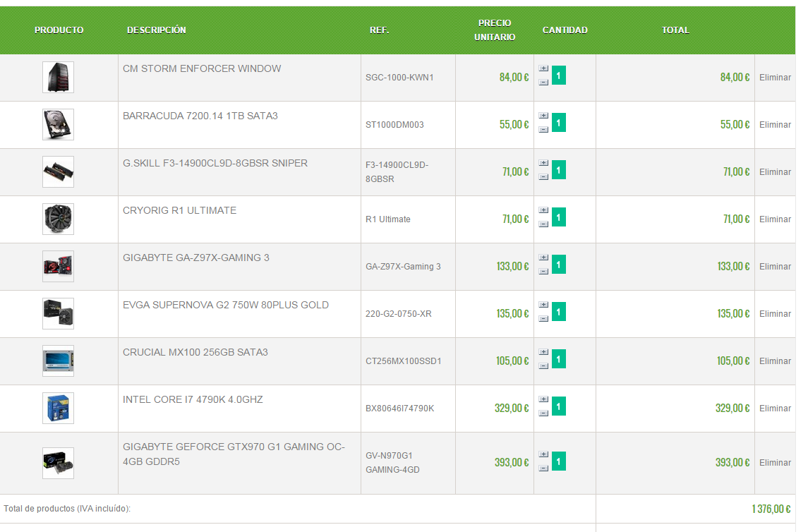Open G.SKILL F3-14900CL9D-8GBSR SNIPER description
The image size is (808, 532).
[215, 163]
